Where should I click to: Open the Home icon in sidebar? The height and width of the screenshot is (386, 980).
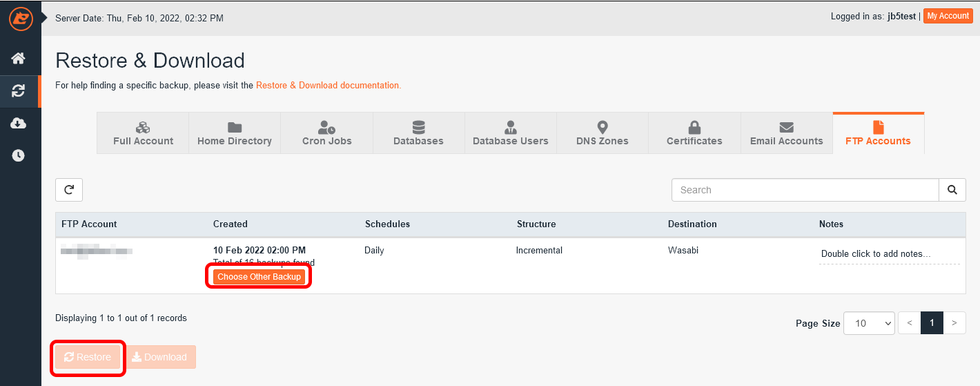(x=19, y=58)
